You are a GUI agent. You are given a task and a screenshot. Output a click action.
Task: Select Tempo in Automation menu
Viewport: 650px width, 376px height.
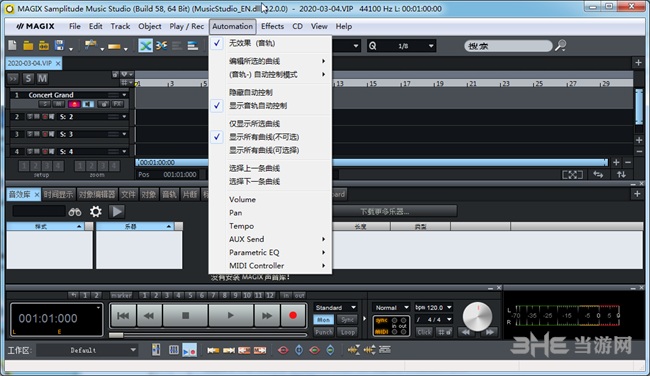(x=270, y=226)
